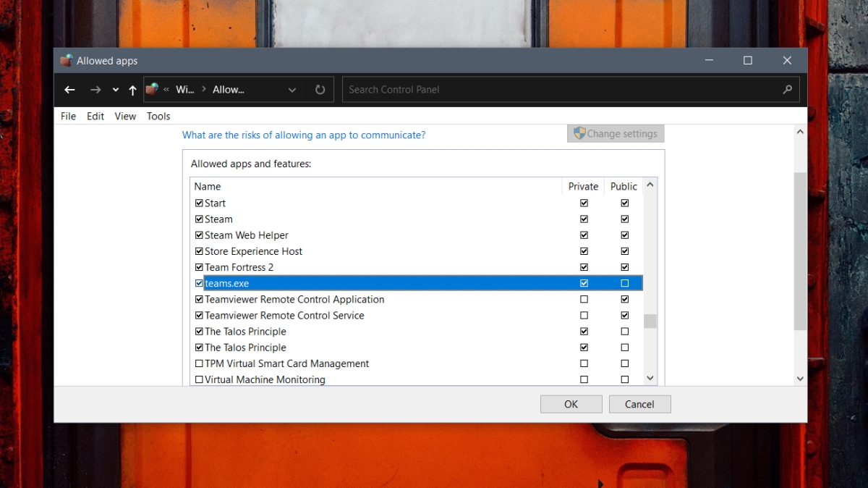Refresh the Allowed apps page
This screenshot has height=488, width=868.
(320, 90)
